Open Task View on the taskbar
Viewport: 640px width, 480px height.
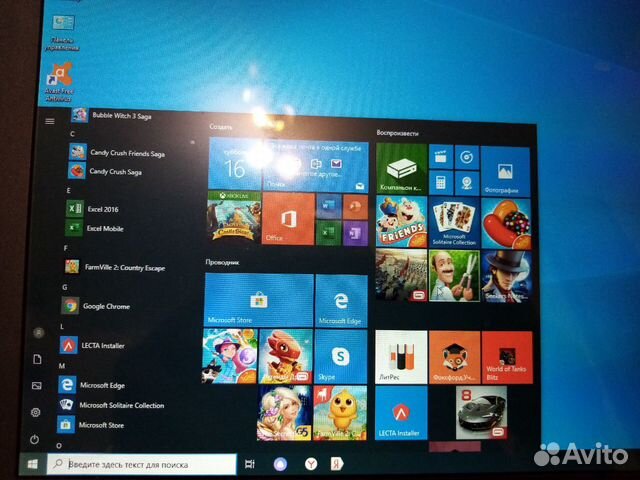(250, 464)
